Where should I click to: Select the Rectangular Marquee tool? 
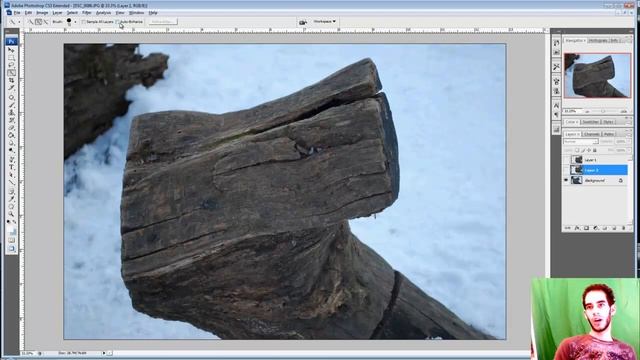[x=11, y=58]
